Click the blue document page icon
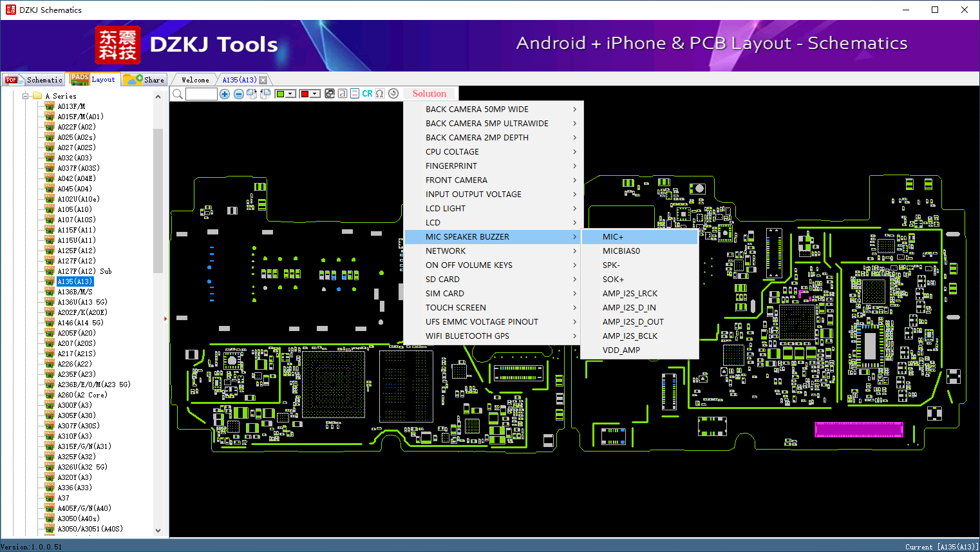 (355, 93)
